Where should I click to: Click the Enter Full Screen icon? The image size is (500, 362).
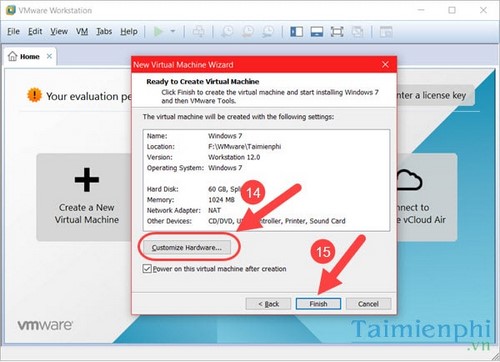[337, 32]
